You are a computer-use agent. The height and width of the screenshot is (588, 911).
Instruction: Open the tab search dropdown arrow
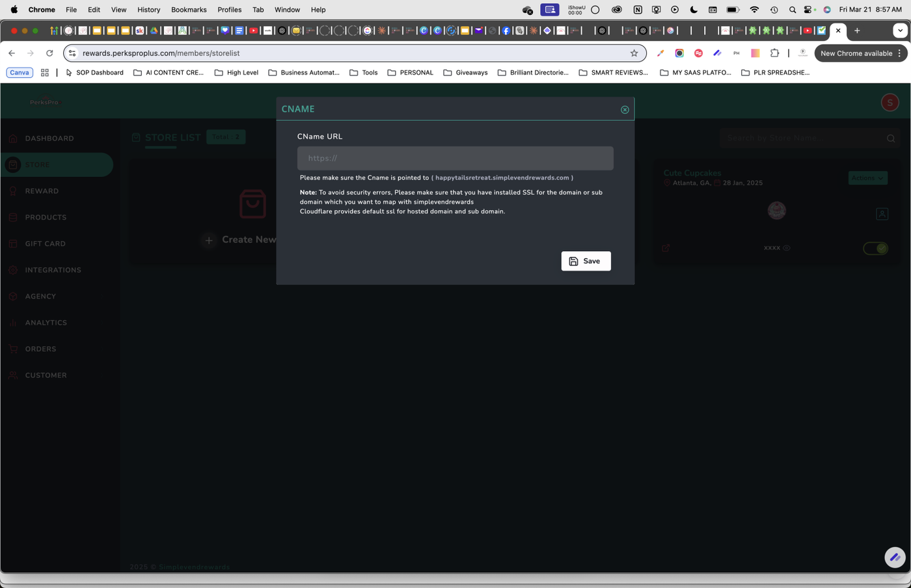pyautogui.click(x=900, y=31)
